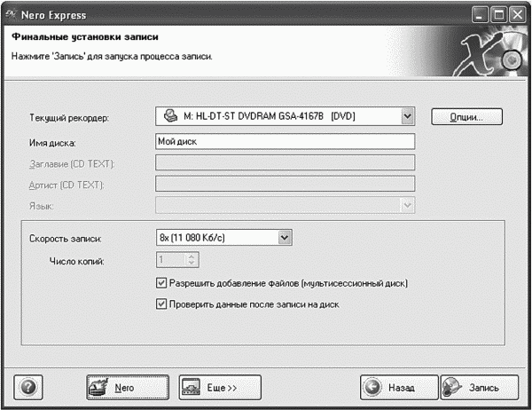The width and height of the screenshot is (532, 410).
Task: Click the Имя диска text field
Action: (x=285, y=141)
